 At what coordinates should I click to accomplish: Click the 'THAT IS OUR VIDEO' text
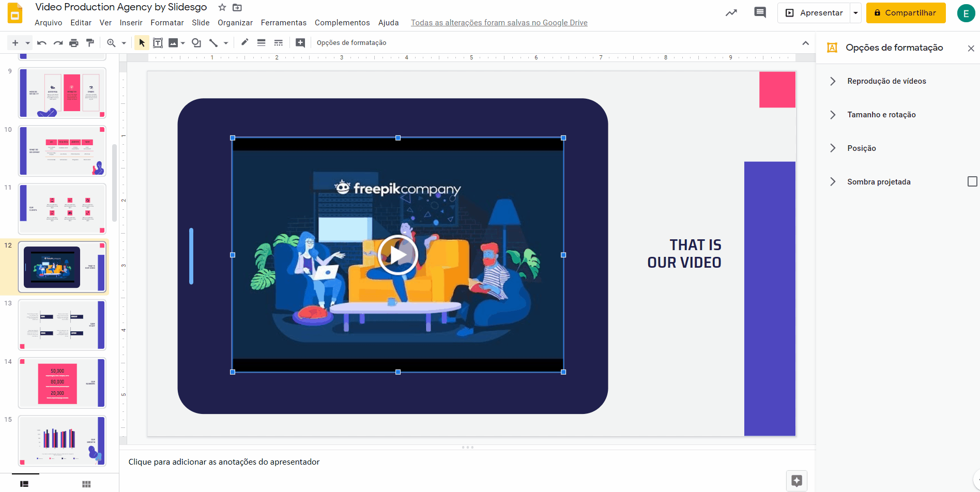684,254
